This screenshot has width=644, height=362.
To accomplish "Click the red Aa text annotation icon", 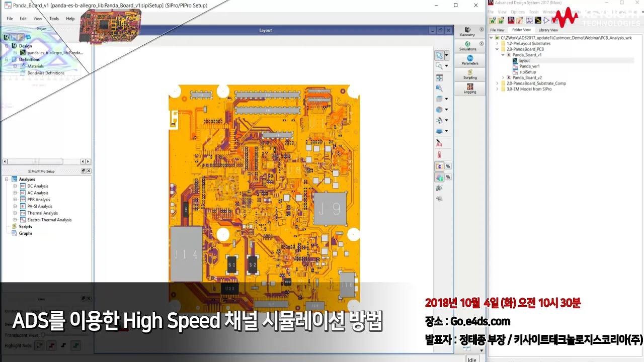I will click(x=439, y=143).
